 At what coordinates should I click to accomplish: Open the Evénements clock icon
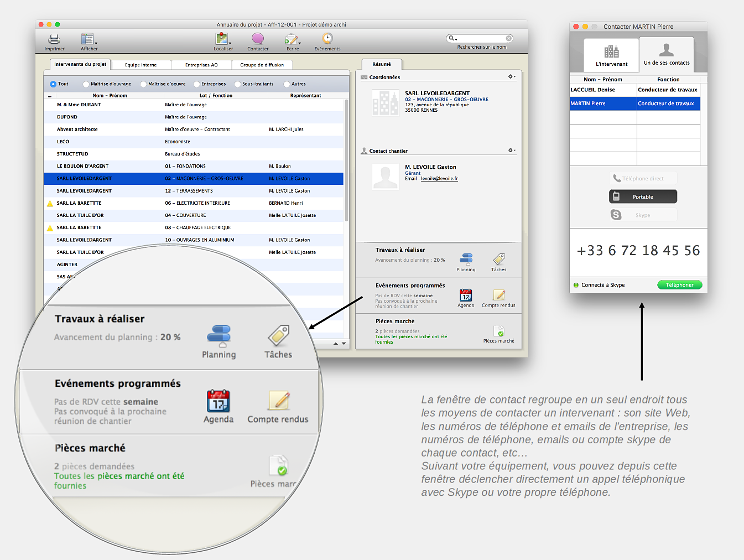pos(327,38)
